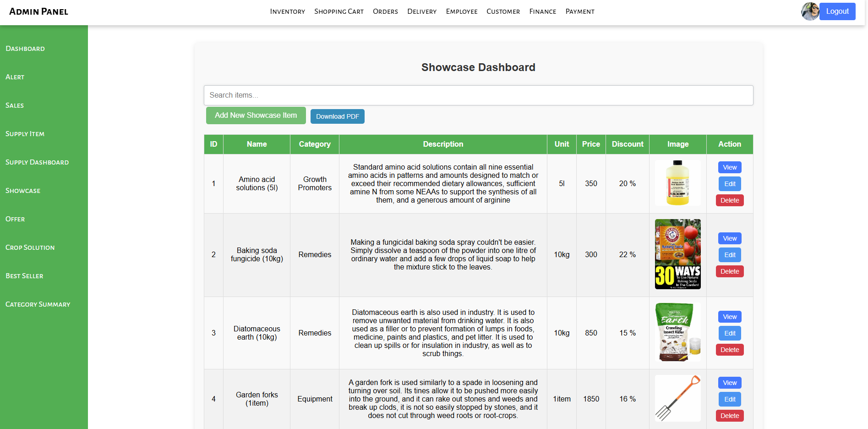Click the user profile avatar
Image resolution: width=868 pixels, height=429 pixels.
[809, 11]
